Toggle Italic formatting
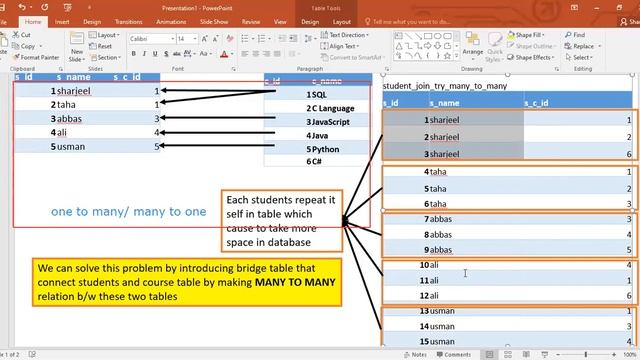 click(x=144, y=54)
